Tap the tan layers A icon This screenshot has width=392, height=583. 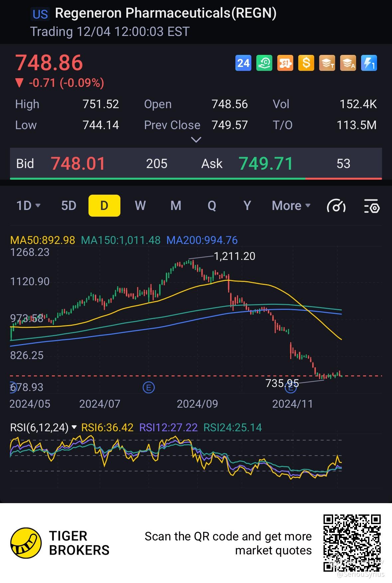[348, 63]
